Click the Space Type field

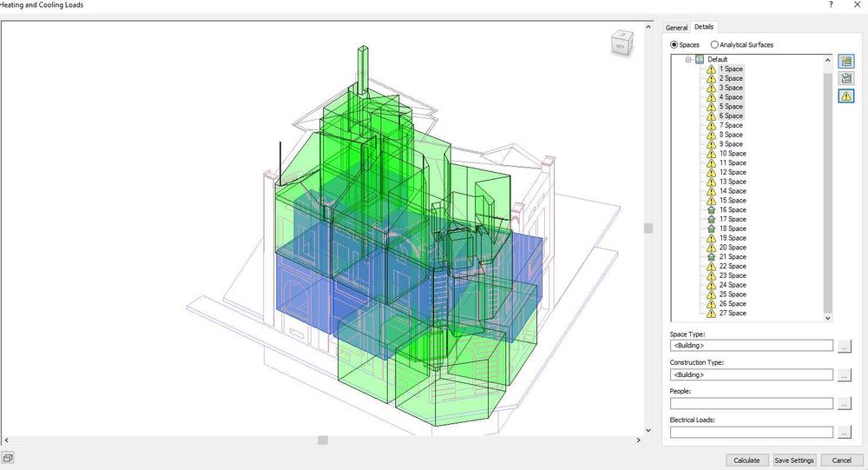(751, 346)
